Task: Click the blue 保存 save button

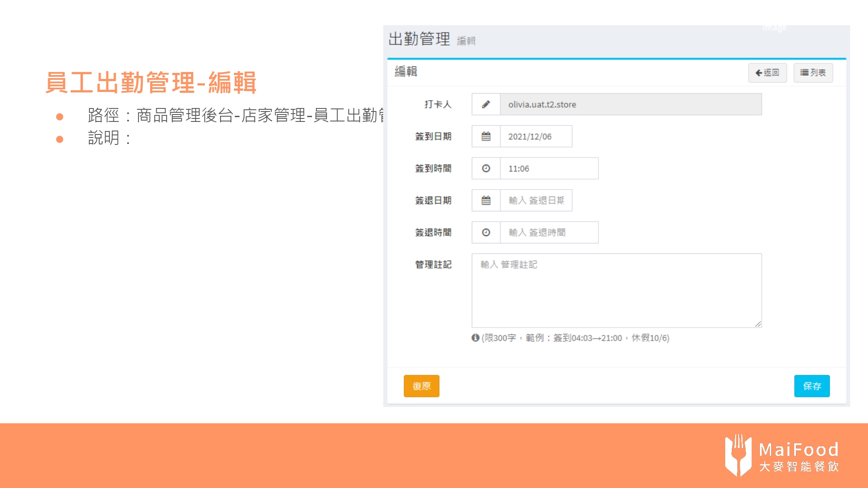Action: [x=812, y=386]
